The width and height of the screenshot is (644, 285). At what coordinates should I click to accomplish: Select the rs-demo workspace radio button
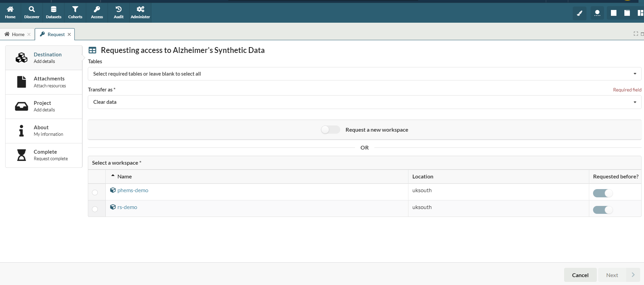click(x=95, y=209)
